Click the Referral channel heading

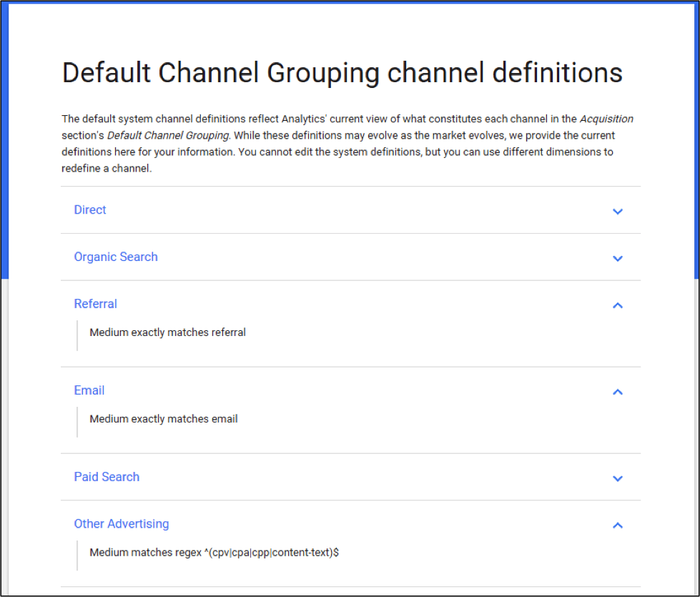pos(95,304)
